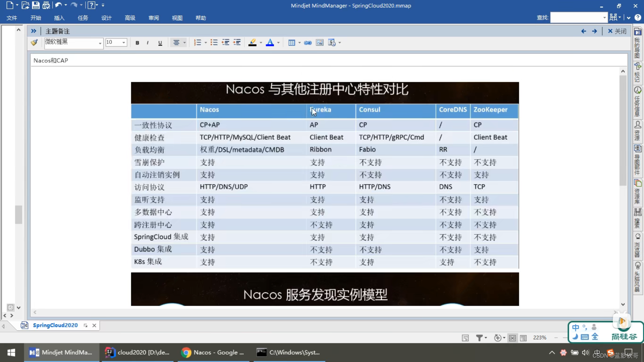Open the 标记 markers side panel
Viewport: 644px width, 362px height.
(638, 72)
